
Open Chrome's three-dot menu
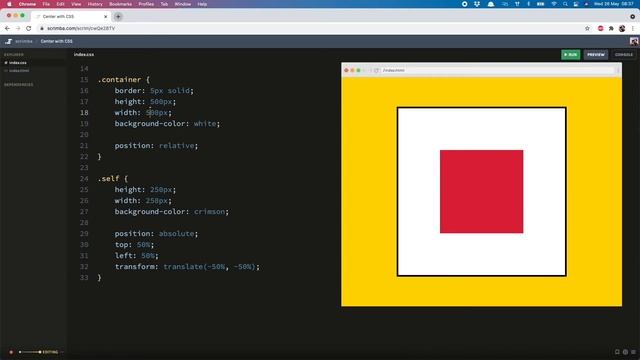coord(633,28)
